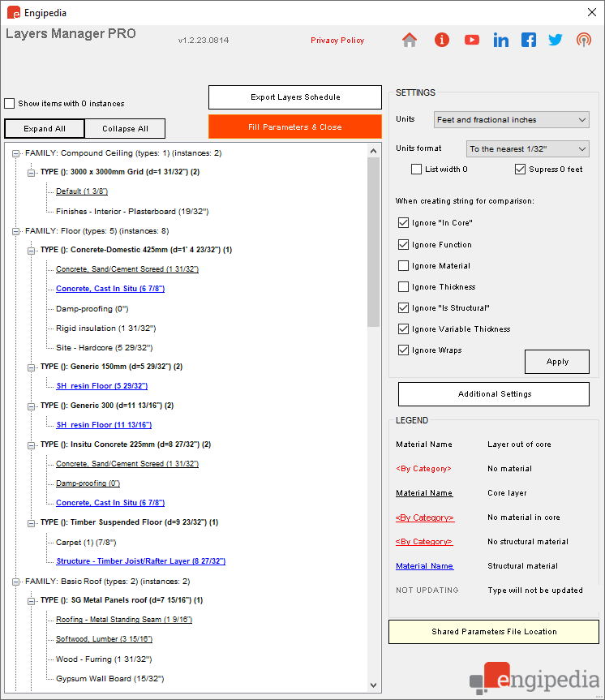This screenshot has height=700, width=605.
Task: Open the Units dropdown
Action: 511,120
